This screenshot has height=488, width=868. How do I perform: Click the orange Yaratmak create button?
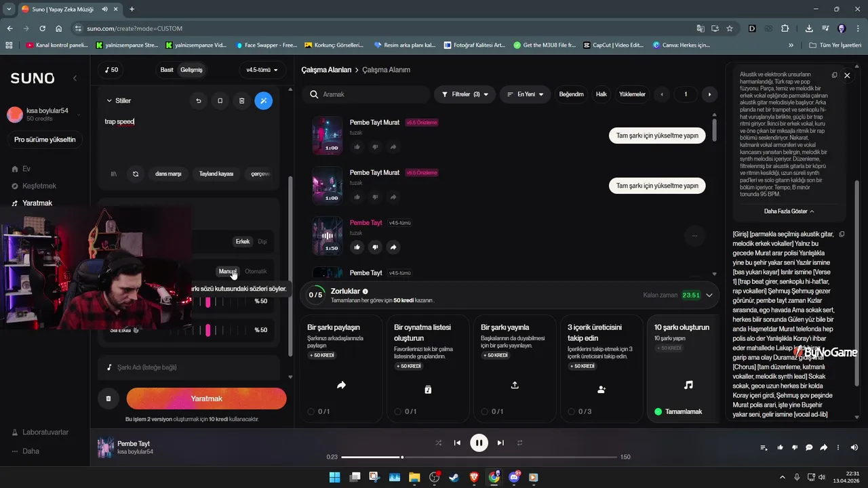click(x=206, y=399)
